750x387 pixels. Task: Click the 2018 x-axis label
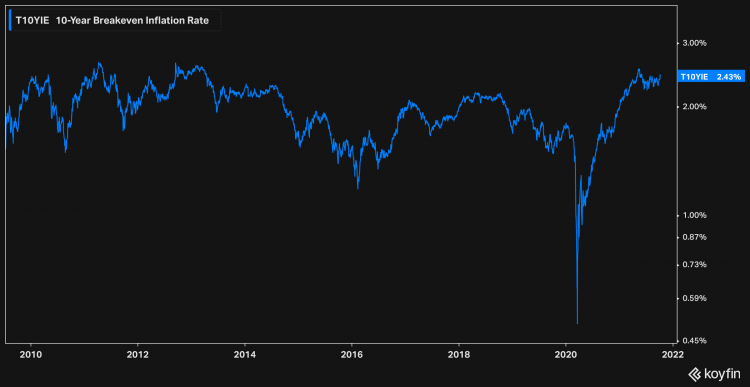[x=459, y=354]
